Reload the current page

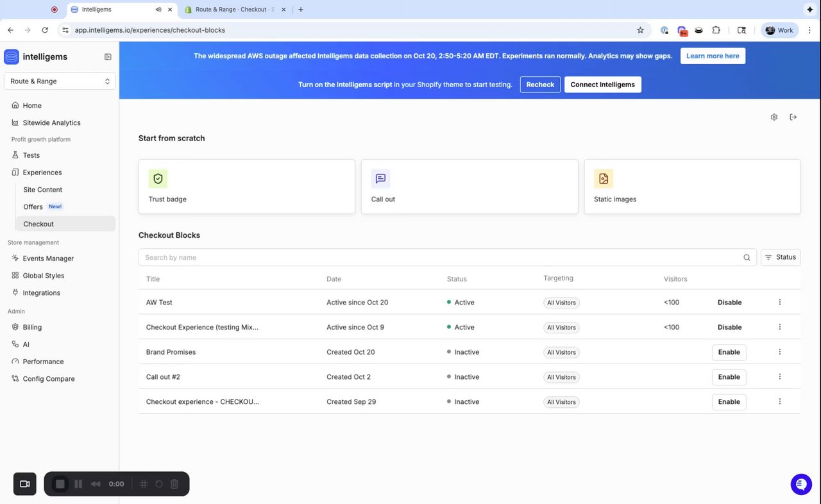[x=45, y=30]
